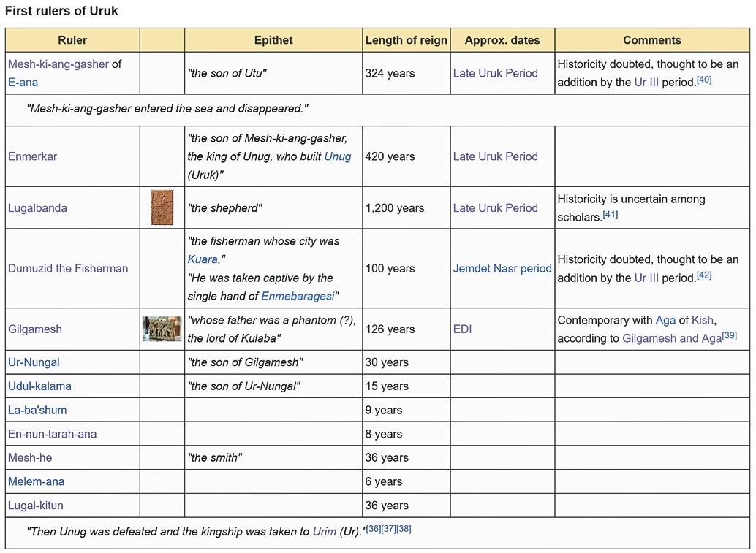Open the Kish link in Comments
Image resolution: width=756 pixels, height=553 pixels.
pos(702,320)
